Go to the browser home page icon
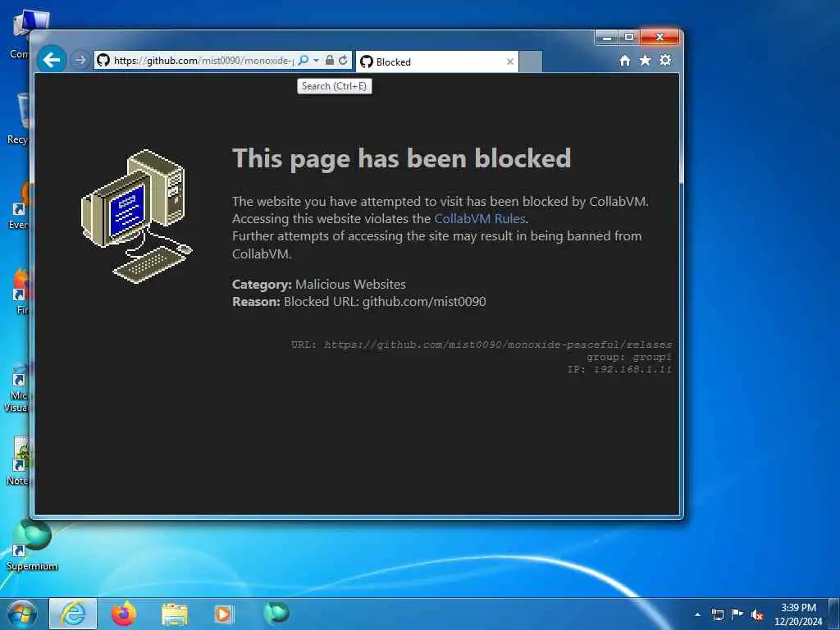 [624, 61]
